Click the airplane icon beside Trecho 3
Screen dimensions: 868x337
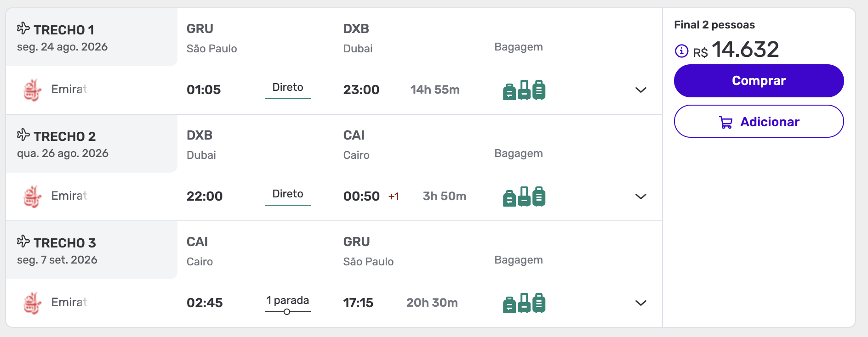[23, 242]
